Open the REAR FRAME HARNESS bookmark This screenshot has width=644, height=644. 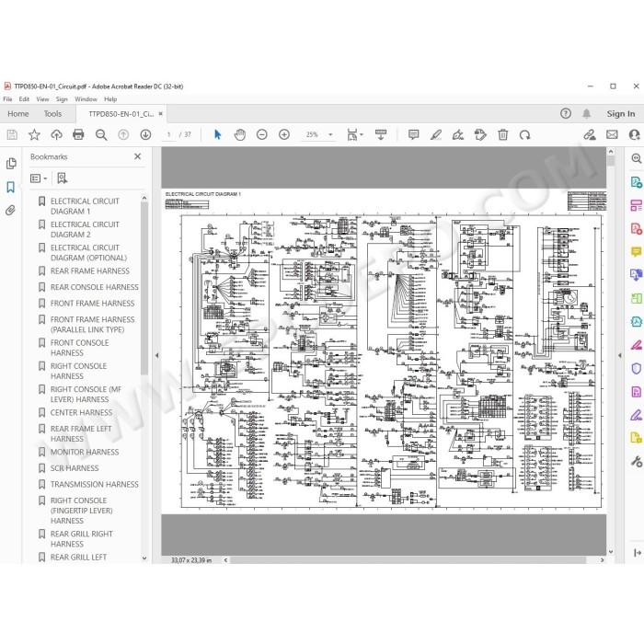89,271
